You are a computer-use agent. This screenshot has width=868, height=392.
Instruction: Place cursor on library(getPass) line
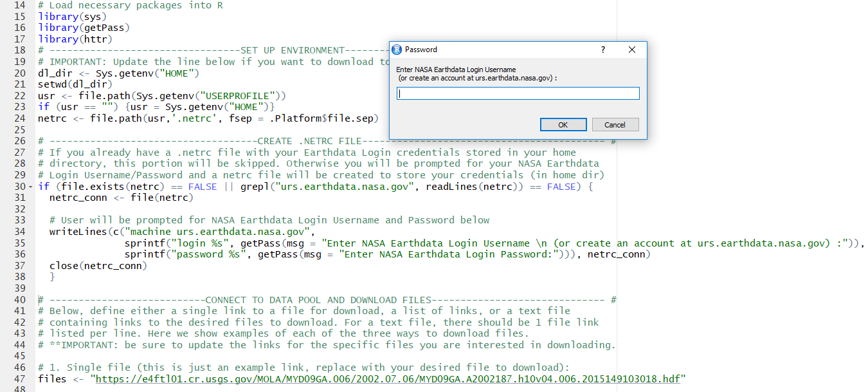pos(84,28)
